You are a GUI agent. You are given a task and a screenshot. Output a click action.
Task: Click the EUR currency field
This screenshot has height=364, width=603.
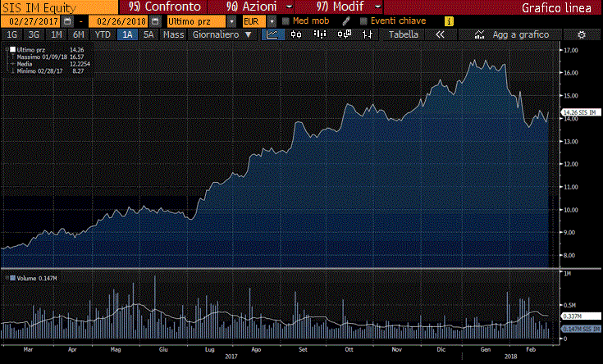pyautogui.click(x=254, y=21)
